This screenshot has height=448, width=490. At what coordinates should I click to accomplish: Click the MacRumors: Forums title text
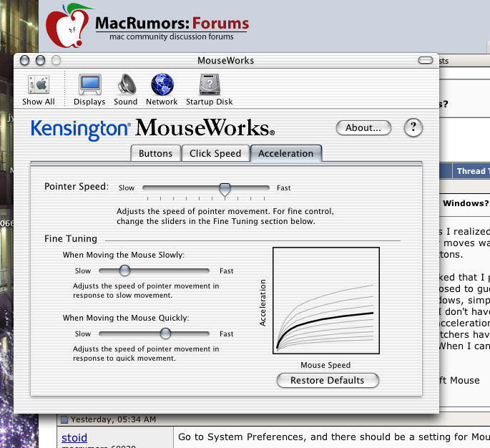[172, 23]
